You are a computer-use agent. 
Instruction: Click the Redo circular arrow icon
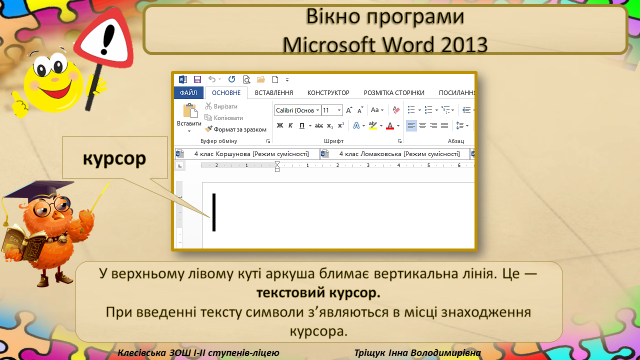tap(231, 79)
